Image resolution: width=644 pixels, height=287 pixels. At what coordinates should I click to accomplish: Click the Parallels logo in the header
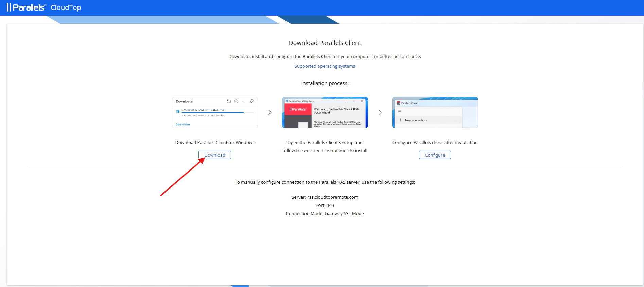27,7
